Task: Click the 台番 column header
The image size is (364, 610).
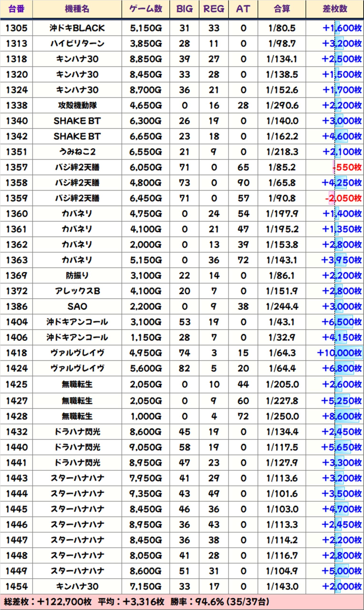Action: (16, 9)
